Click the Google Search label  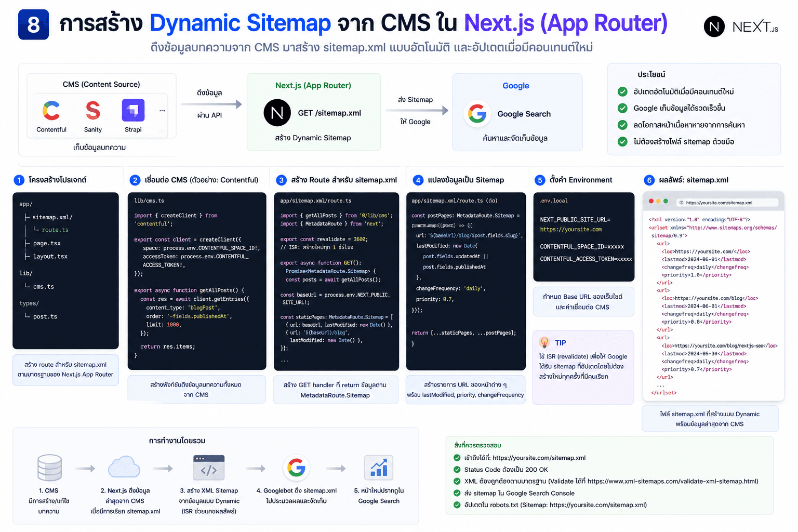524,114
